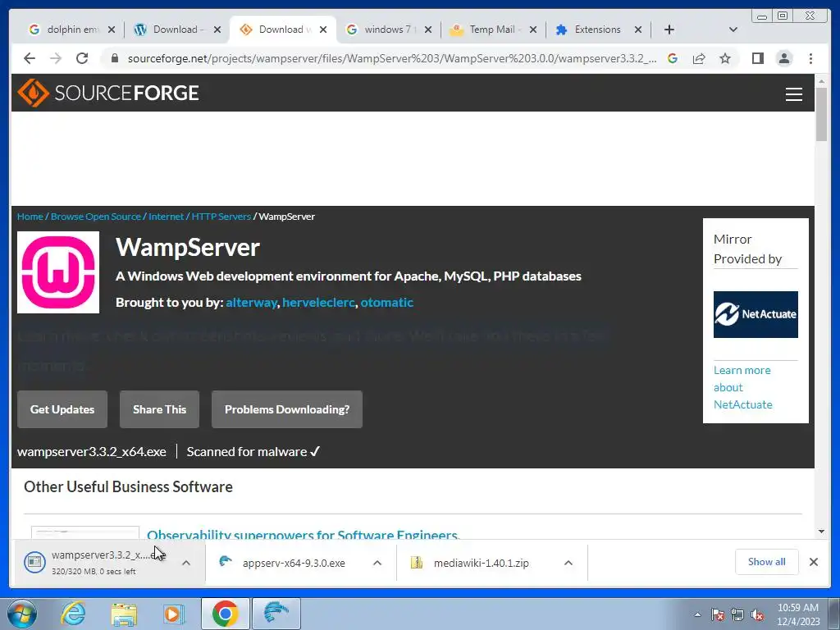840x630 pixels.
Task: Expand mediawiki-1.40.1.zip download options chevron
Action: point(568,563)
